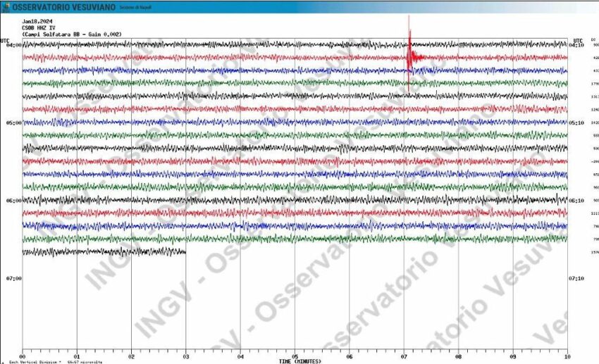Click the '00' minute tick label
Image resolution: width=599 pixels, height=364 pixels.
click(x=23, y=357)
